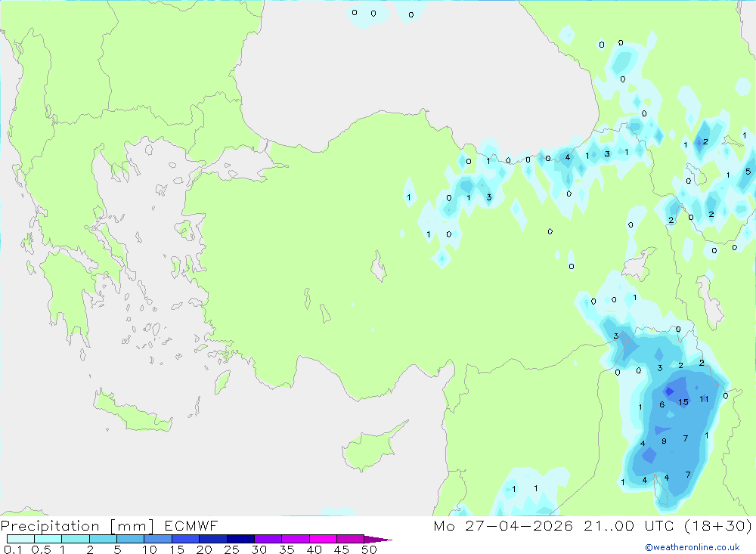Image resolution: width=756 pixels, height=554 pixels.
Task: Click the above-50 arrow tip of legend
Action: 377,540
